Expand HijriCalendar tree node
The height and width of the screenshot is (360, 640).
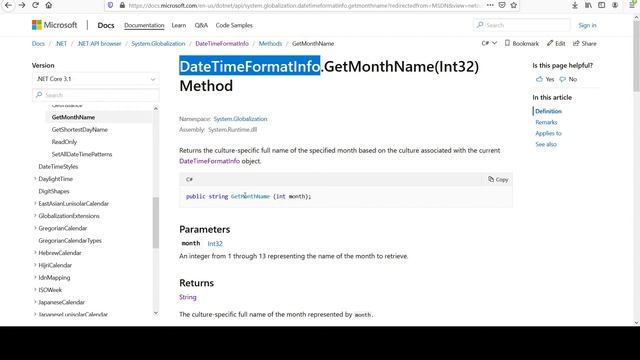click(35, 265)
